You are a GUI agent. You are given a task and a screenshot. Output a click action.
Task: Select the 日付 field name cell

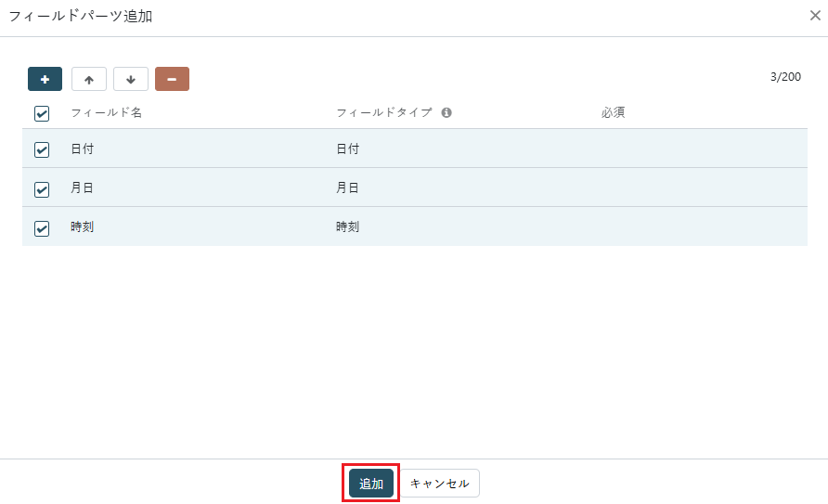tap(83, 149)
